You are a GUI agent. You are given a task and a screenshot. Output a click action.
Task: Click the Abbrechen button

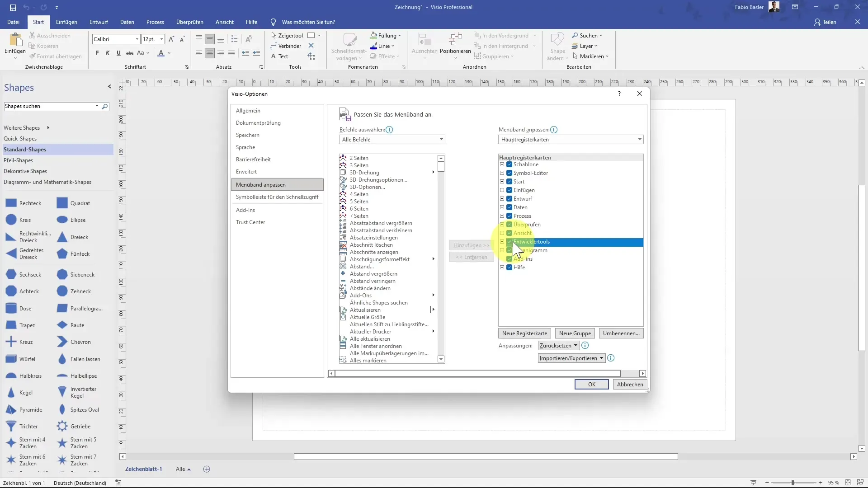click(630, 385)
